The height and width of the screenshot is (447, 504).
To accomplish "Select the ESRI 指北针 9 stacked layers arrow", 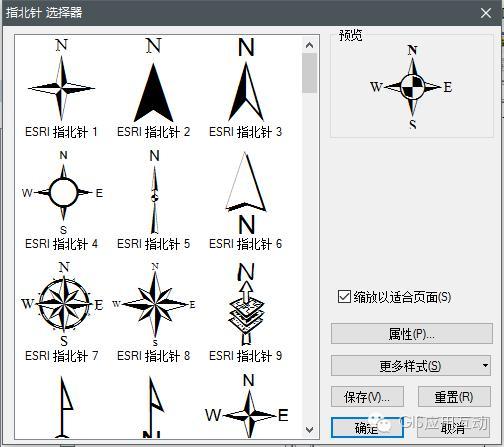I will point(246,304).
